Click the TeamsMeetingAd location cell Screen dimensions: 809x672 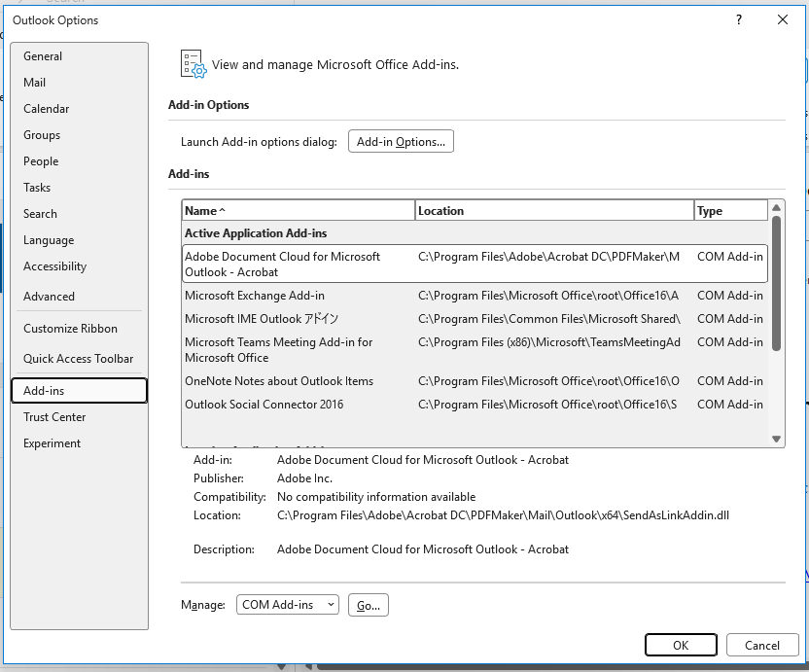click(549, 342)
